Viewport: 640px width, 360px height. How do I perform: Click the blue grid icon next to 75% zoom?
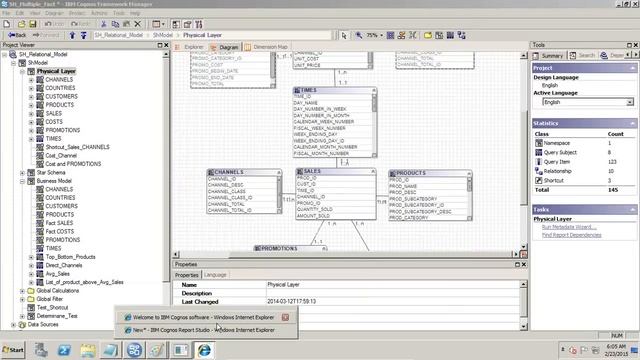(391, 36)
